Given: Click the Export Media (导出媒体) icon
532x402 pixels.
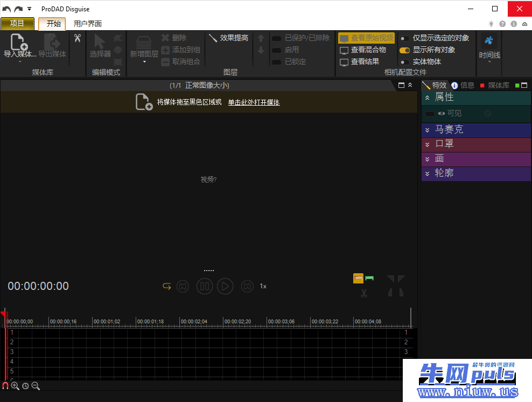Looking at the screenshot, I should coord(52,42).
